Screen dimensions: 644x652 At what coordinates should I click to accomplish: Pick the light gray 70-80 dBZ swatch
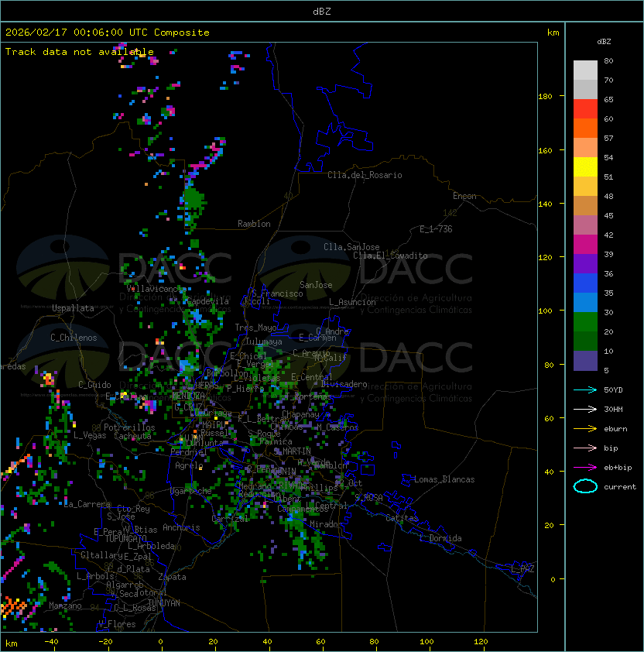[585, 70]
